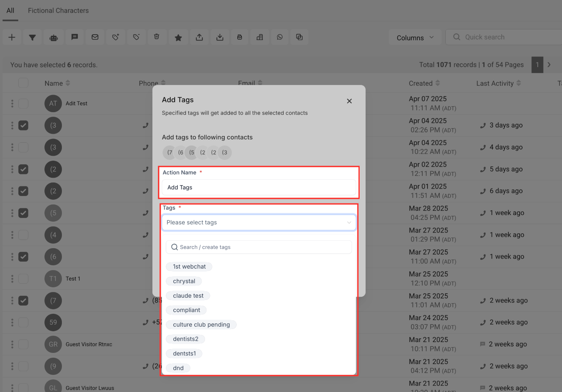
Task: Click the trash delete icon in toolbar
Action: [x=157, y=37]
